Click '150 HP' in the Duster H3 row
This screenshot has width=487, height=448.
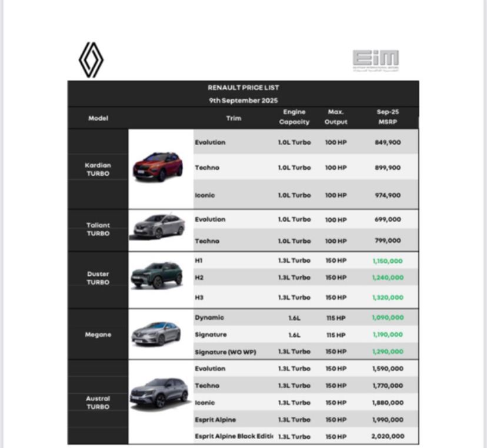[x=336, y=297]
